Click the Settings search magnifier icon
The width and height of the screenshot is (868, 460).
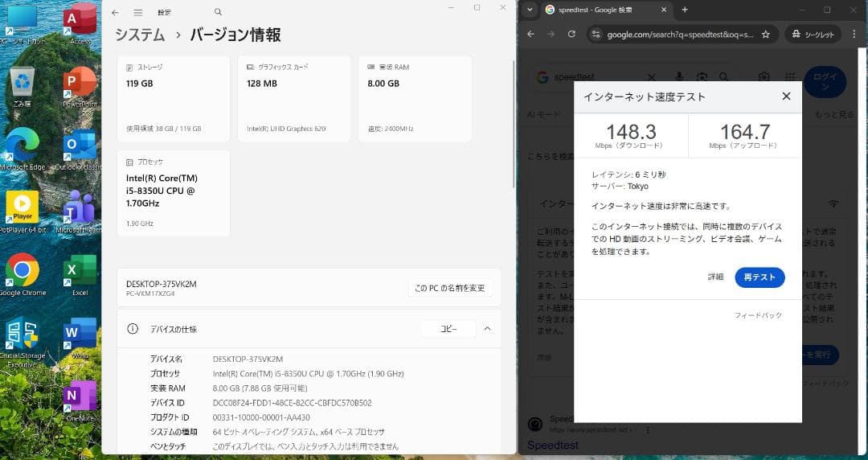click(x=218, y=11)
